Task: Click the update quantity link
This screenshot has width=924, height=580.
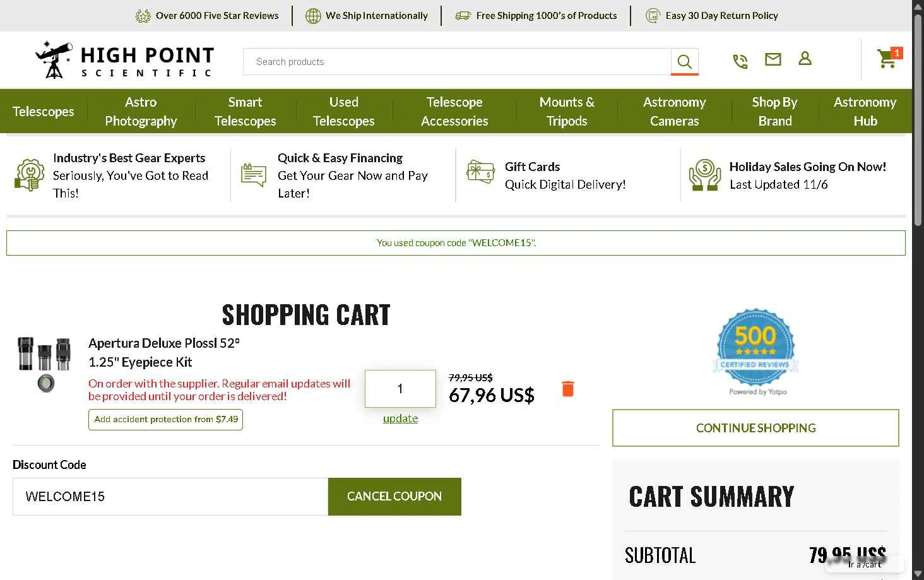Action: click(400, 418)
